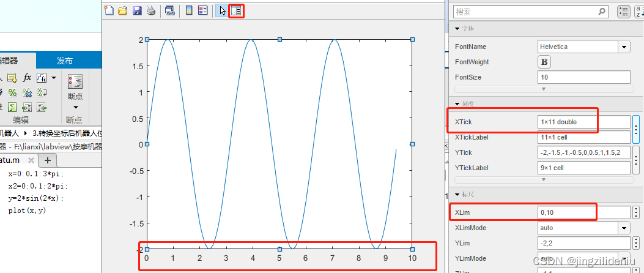Click the YTickLabel value field
Image resolution: width=644 pixels, height=273 pixels.
[x=583, y=168]
